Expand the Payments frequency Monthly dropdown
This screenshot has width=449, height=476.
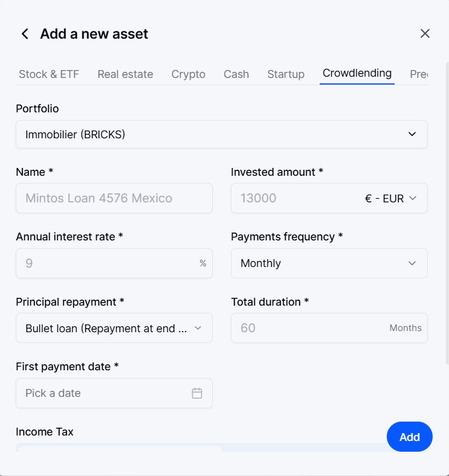click(329, 263)
